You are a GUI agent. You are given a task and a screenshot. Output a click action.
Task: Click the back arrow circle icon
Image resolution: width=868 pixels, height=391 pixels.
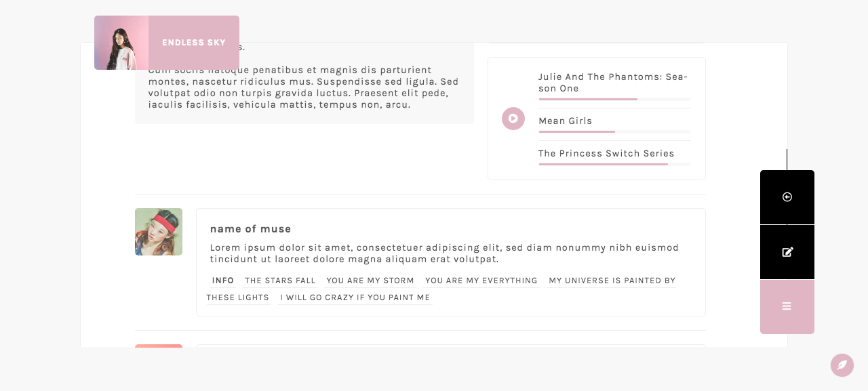[787, 197]
